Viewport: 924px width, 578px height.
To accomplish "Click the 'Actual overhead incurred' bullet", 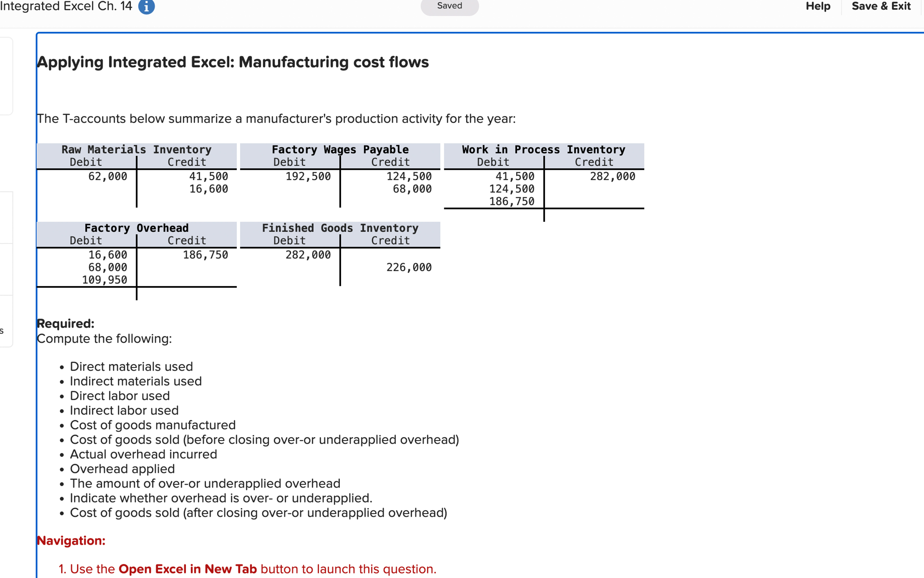I will point(144,454).
